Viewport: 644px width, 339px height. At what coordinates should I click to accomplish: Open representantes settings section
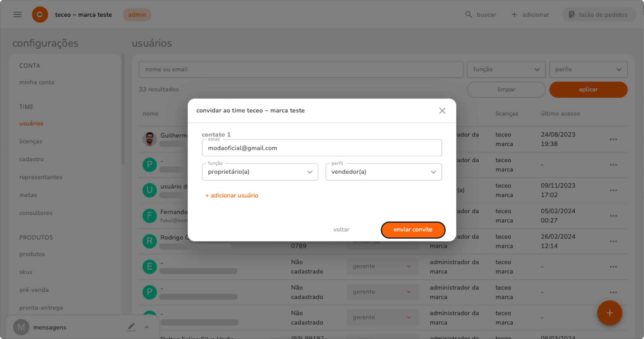tap(41, 177)
